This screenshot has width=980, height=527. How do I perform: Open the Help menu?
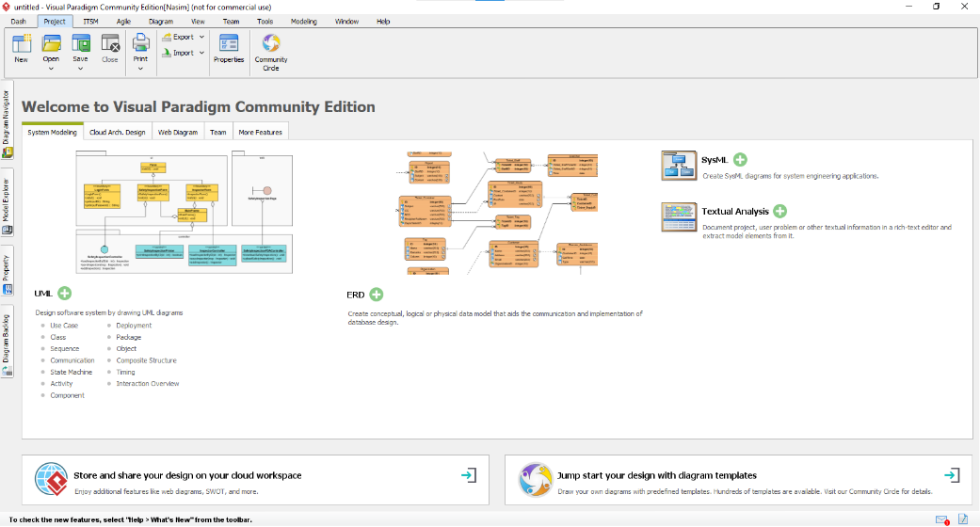(383, 22)
